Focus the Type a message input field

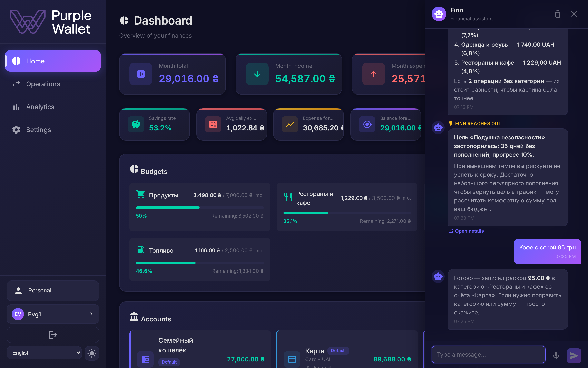tap(488, 355)
